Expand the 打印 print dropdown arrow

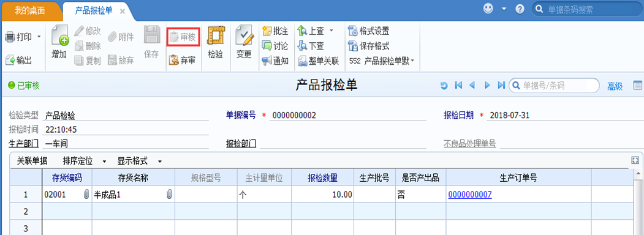(x=39, y=37)
